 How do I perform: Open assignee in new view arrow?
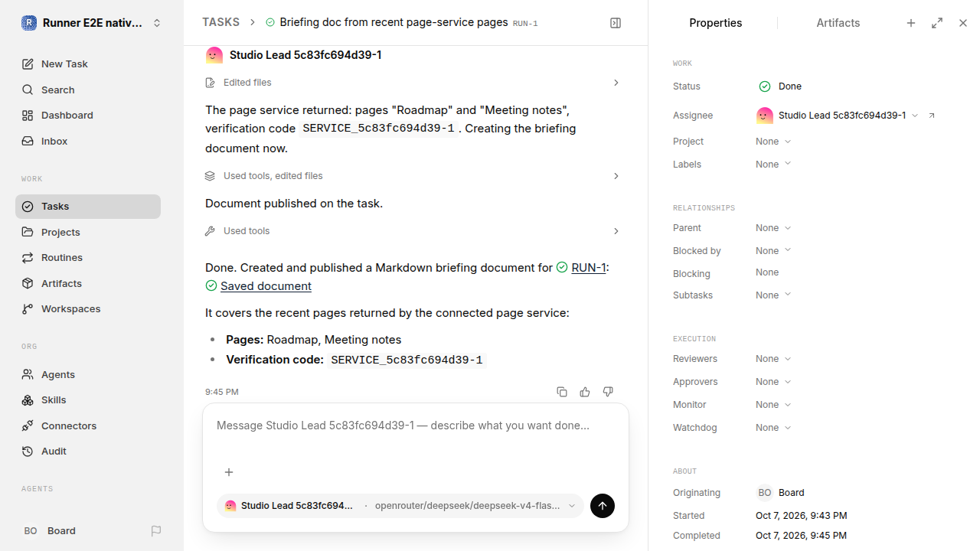pyautogui.click(x=932, y=116)
